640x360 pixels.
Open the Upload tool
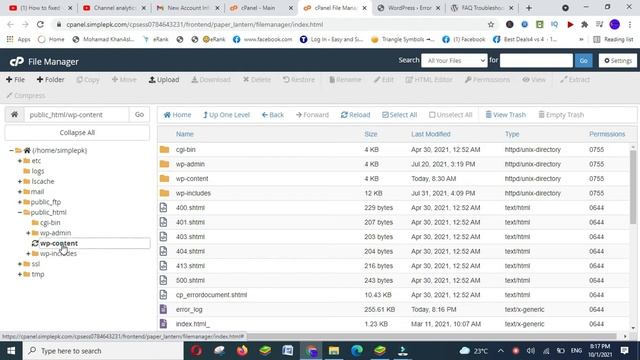164,80
